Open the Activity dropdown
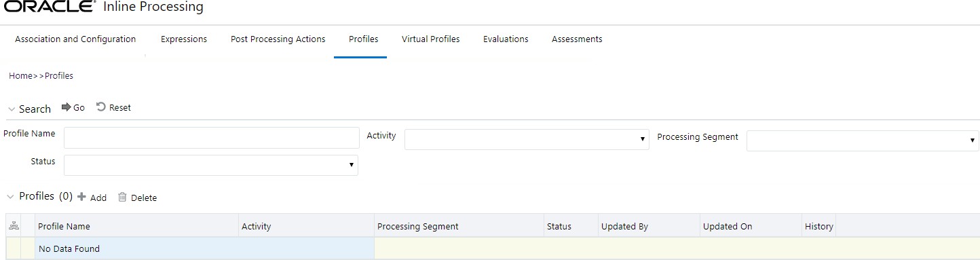Viewport: 980px width, 260px height. (x=527, y=139)
